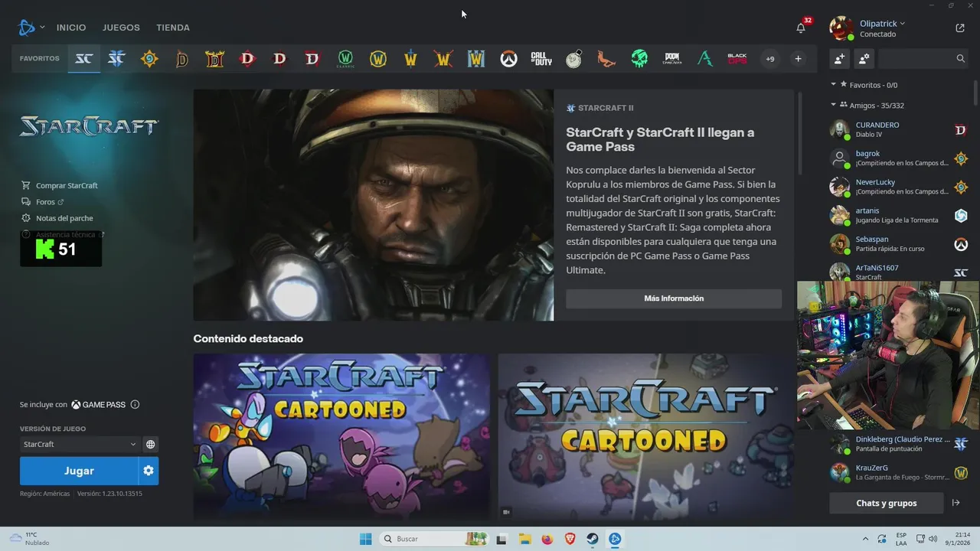
Task: Open Warcraft III icon in favorites
Action: pyautogui.click(x=476, y=59)
